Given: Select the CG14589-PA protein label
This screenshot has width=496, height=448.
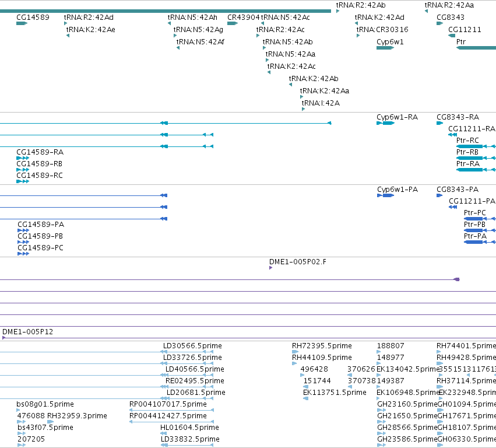Looking at the screenshot, I should pyautogui.click(x=41, y=225).
